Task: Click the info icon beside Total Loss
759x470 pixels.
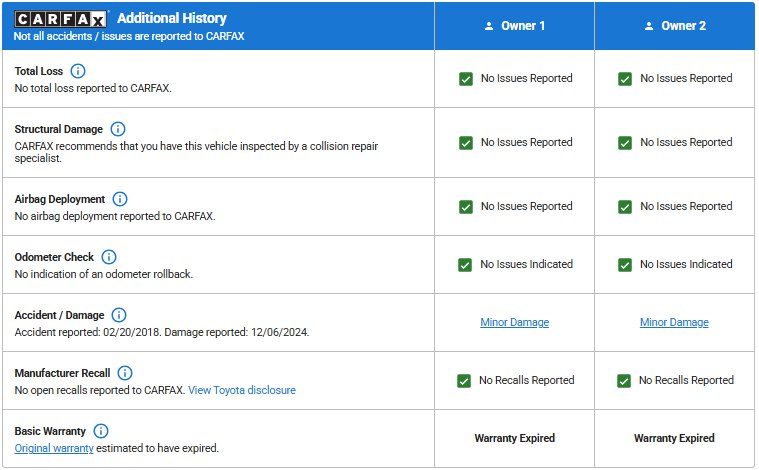Action: [x=79, y=71]
